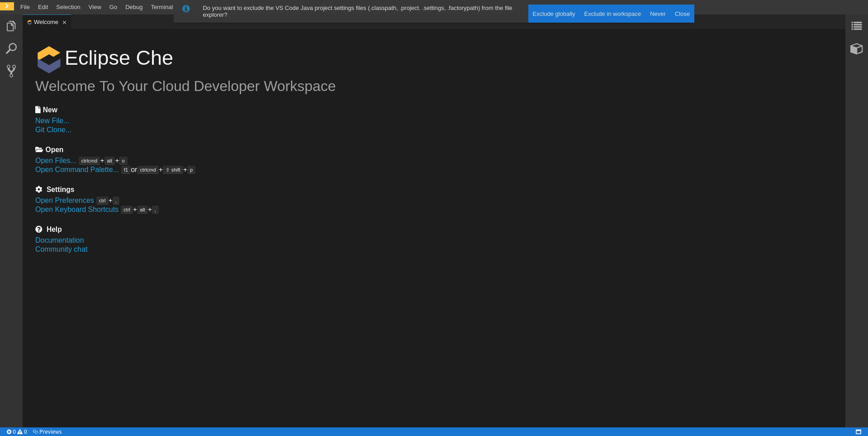The width and height of the screenshot is (868, 436).
Task: Open the Go menu
Action: tap(113, 7)
